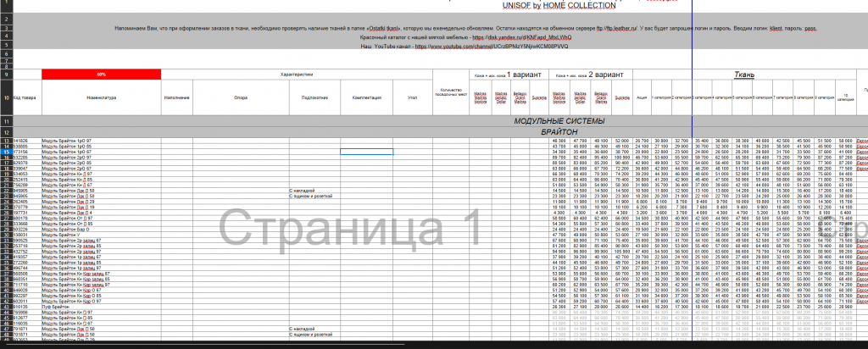The height and width of the screenshot is (349, 868).
Task: Select 52 000 in the 1рО 97 row
Action: [x=621, y=141]
